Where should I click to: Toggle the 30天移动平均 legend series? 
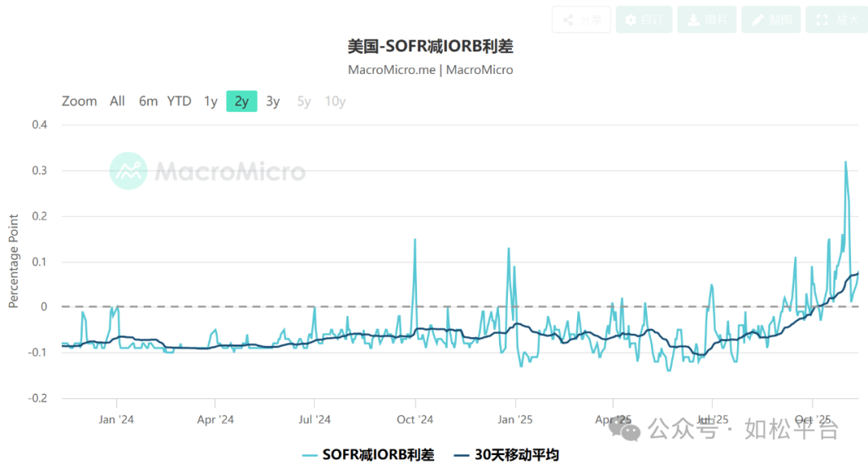[x=506, y=454]
